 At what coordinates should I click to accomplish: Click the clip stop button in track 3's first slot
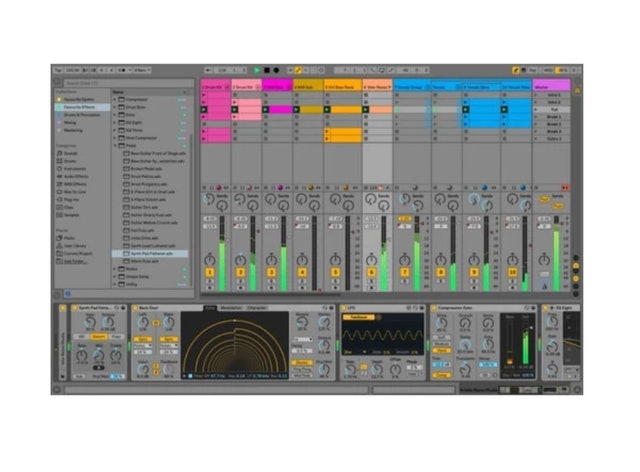coord(266,95)
